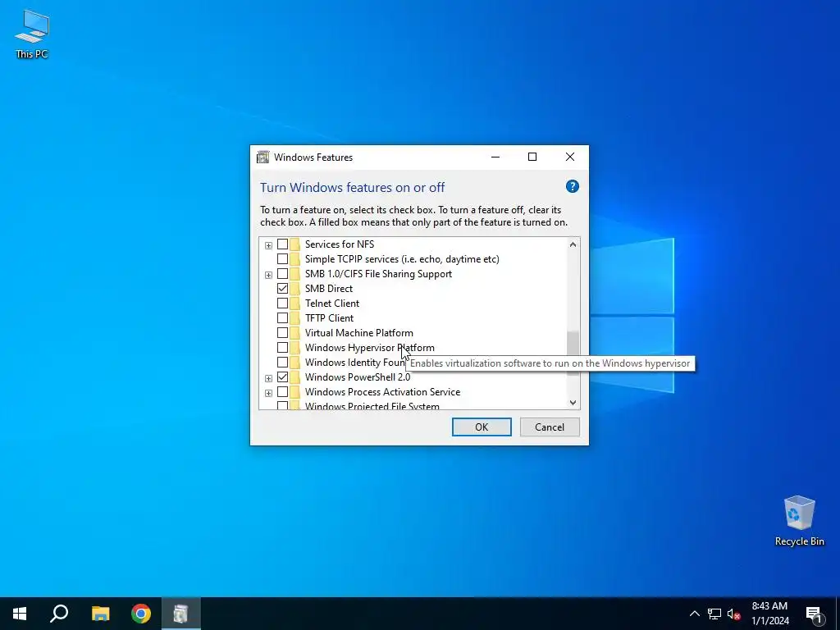
Task: Select the Virtual Machine Platform row text
Action: [x=359, y=333]
